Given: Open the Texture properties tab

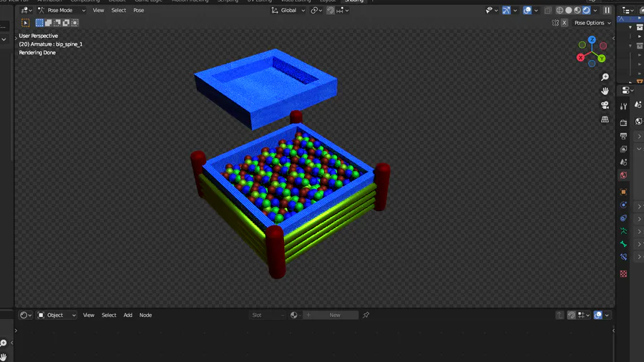Looking at the screenshot, I should point(623,274).
